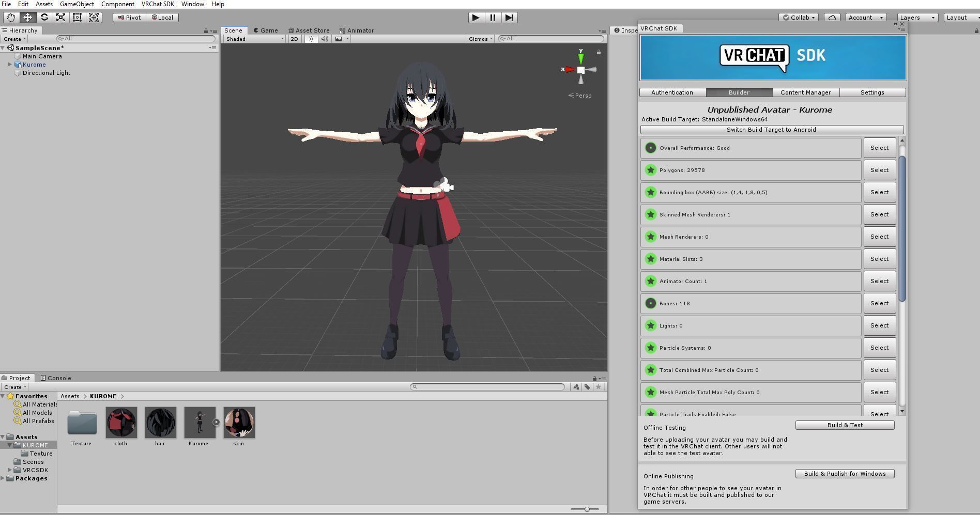Screen dimensions: 980x515
Task: Click Switch Build Target to Android
Action: point(772,130)
